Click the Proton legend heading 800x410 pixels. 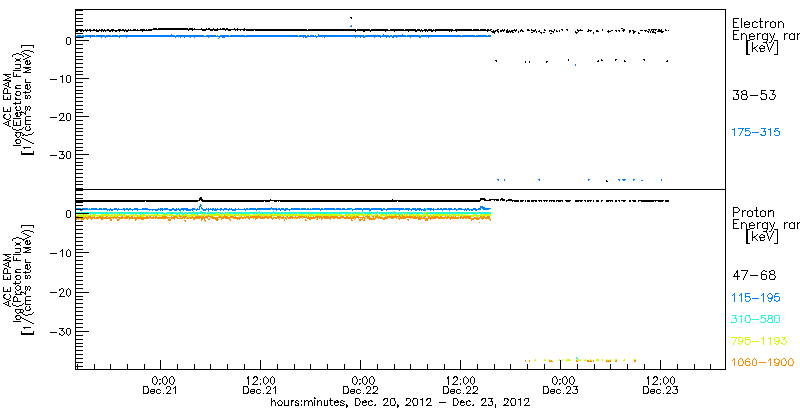tap(753, 213)
